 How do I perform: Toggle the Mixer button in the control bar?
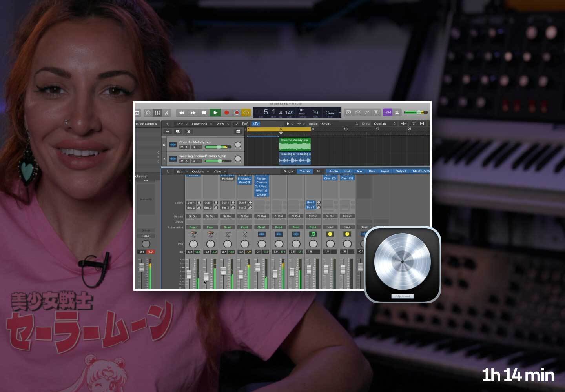(157, 113)
